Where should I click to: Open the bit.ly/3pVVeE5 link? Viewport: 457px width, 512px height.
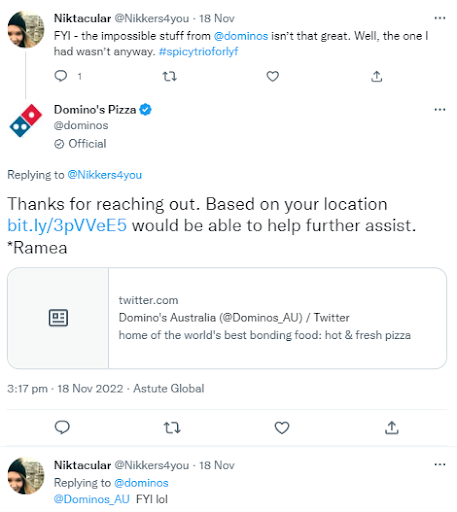point(67,225)
